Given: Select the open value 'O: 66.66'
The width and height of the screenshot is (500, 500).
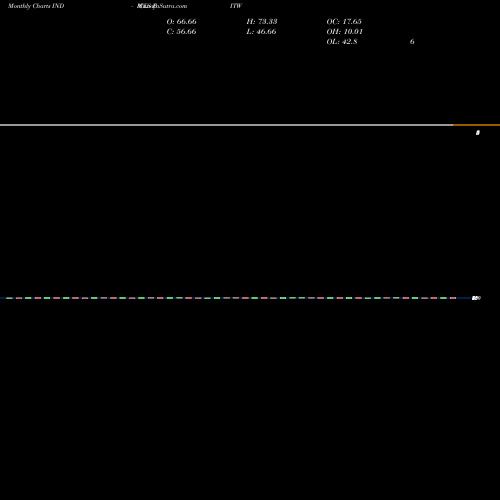Looking at the screenshot, I should 181,21.
